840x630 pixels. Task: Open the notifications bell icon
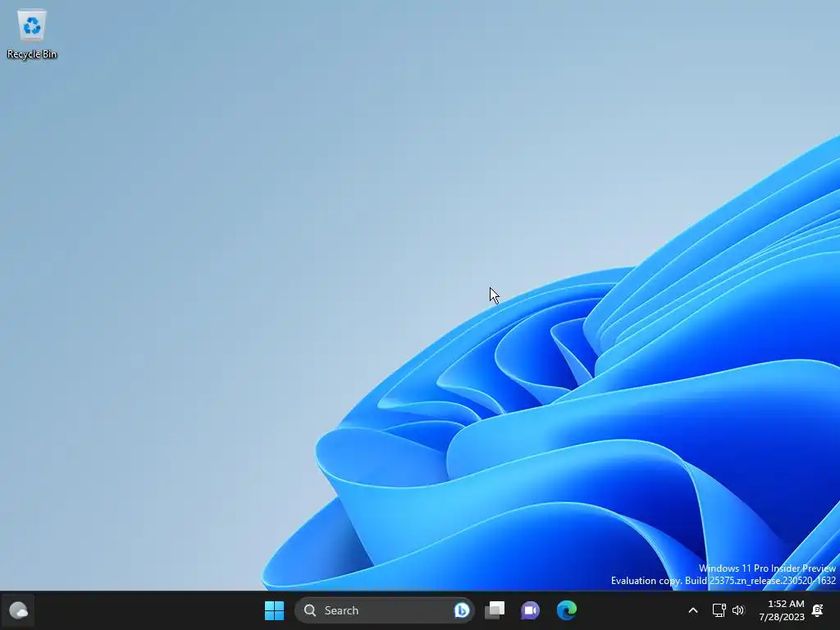818,610
